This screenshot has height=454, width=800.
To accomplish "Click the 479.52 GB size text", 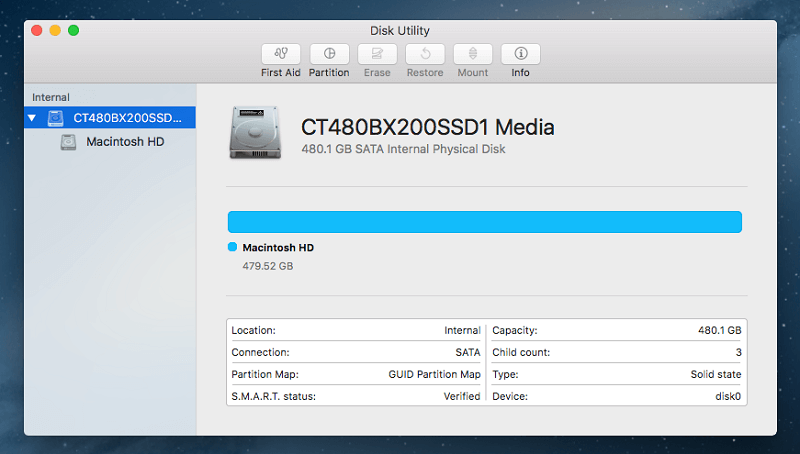I will pos(268,266).
